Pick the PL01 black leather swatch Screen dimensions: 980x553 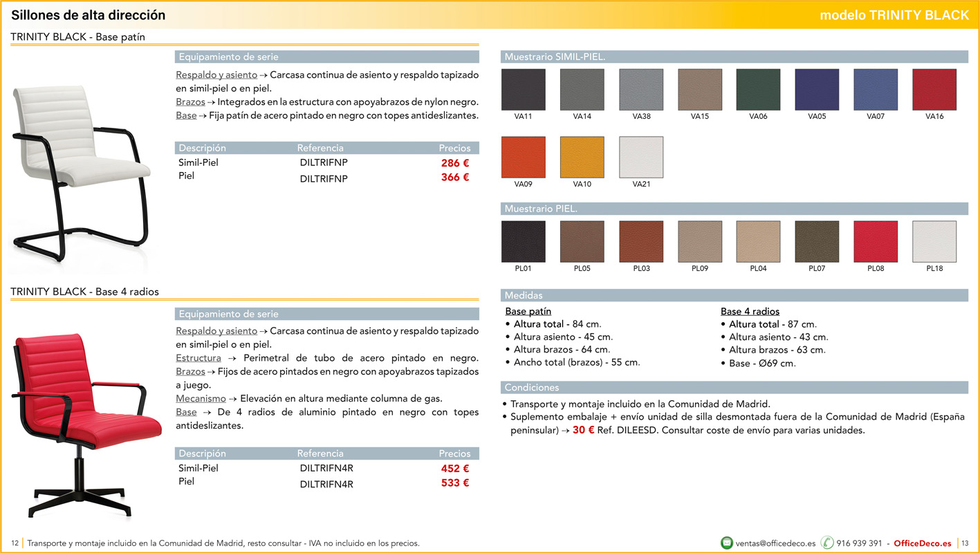(523, 242)
